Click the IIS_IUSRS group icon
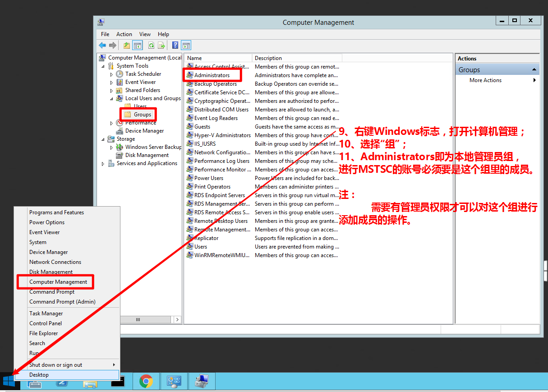 (x=190, y=144)
